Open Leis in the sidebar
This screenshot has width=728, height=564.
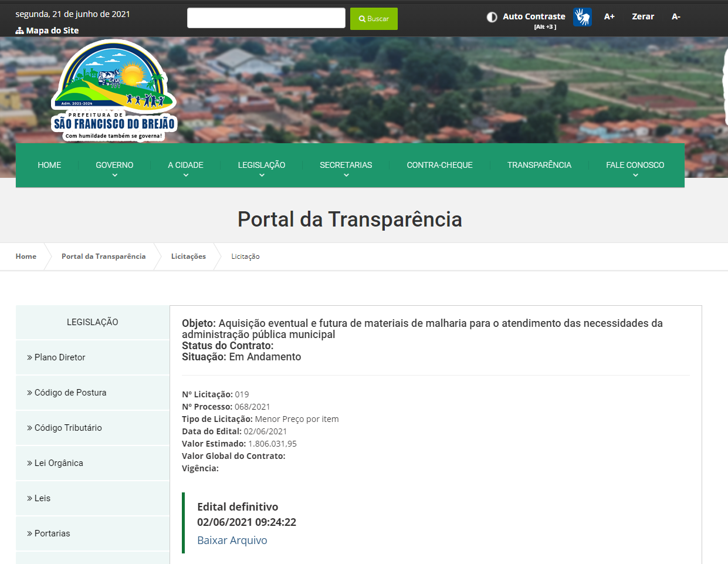click(x=93, y=498)
